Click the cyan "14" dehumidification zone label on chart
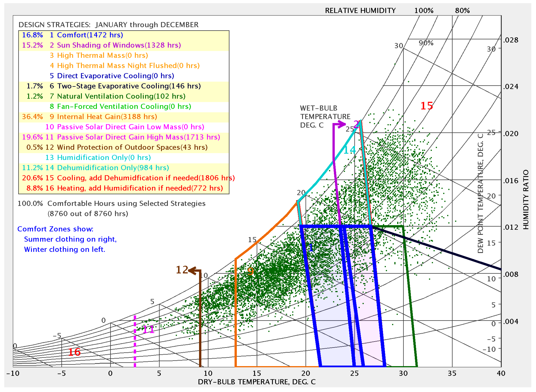 tap(349, 150)
